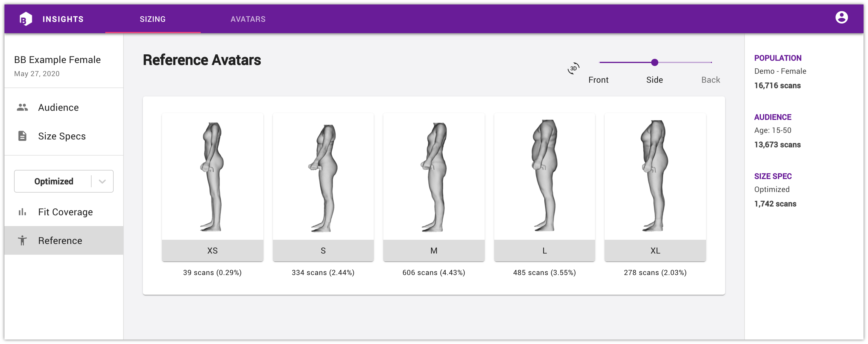868x344 pixels.
Task: Click the Reference person icon
Action: [22, 240]
